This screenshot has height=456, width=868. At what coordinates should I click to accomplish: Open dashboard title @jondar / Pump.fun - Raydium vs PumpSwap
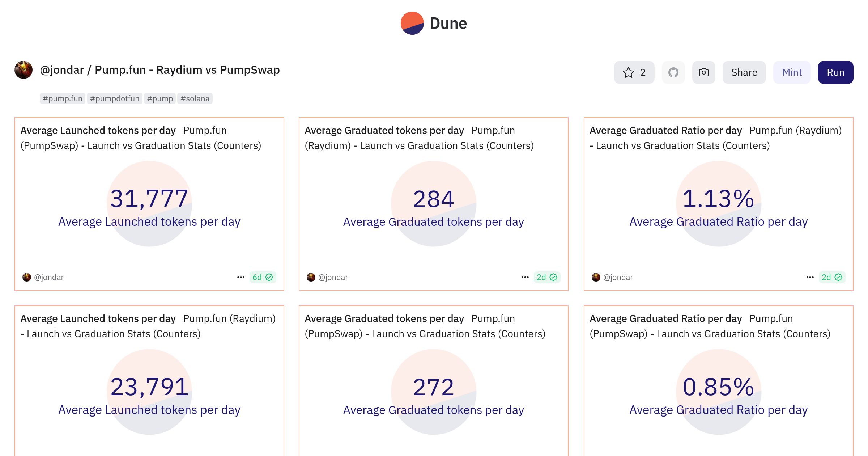(159, 70)
